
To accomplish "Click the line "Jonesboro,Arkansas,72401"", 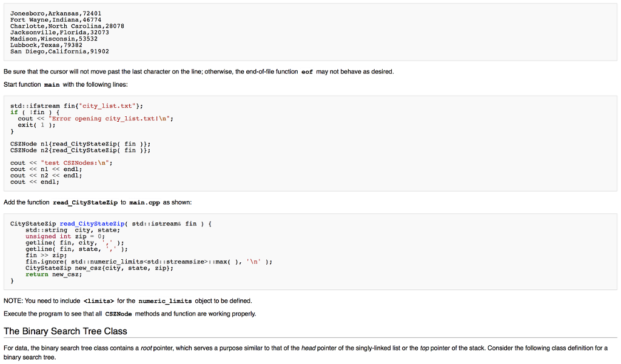I will 56,13.
